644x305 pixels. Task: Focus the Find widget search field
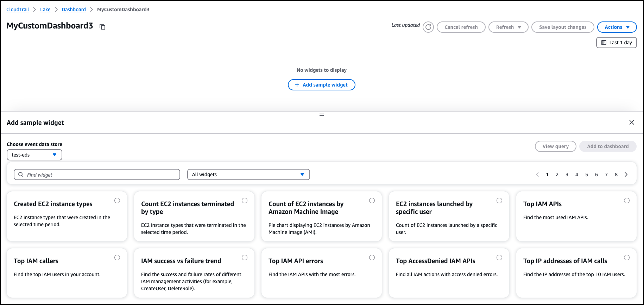click(97, 174)
